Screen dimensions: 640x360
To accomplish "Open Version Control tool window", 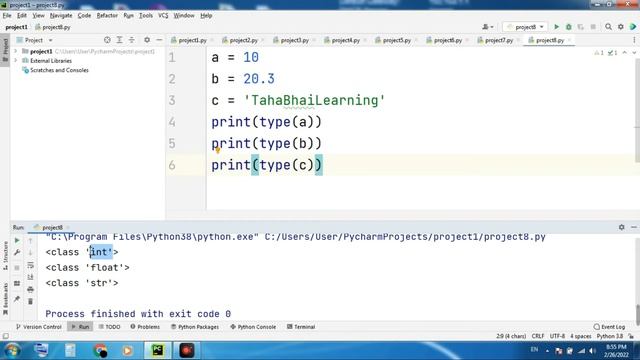I will click(x=38, y=327).
